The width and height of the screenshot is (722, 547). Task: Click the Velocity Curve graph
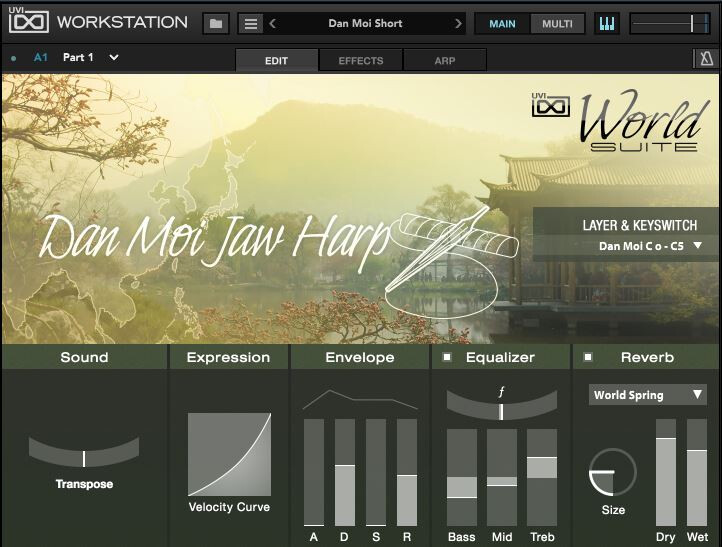click(229, 454)
